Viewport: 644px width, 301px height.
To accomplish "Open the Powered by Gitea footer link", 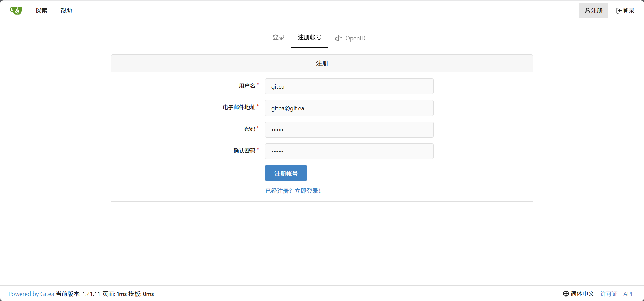I will (x=31, y=294).
